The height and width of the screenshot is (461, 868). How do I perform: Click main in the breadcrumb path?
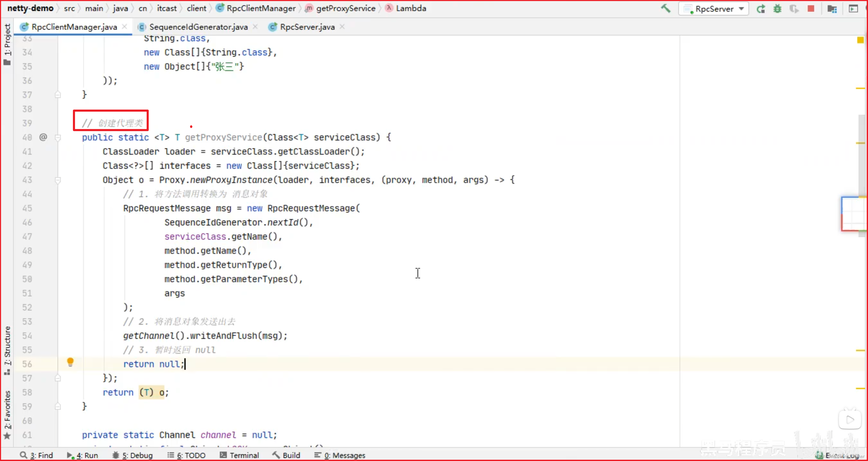(94, 8)
